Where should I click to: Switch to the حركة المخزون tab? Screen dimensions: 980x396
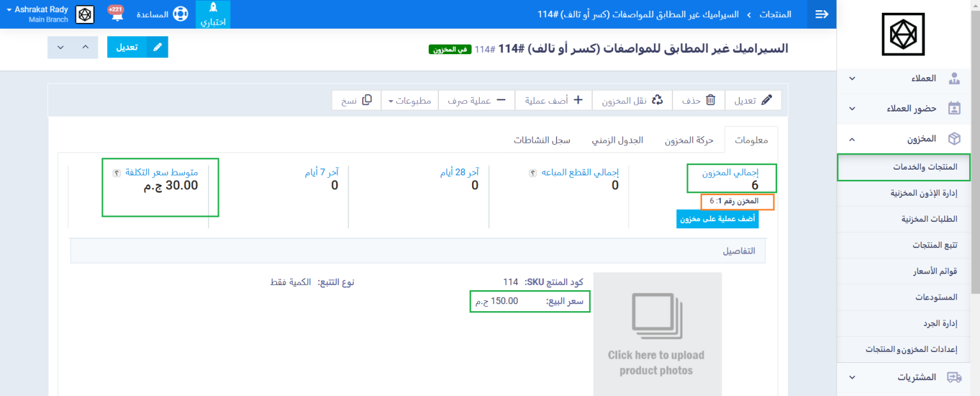pos(688,140)
